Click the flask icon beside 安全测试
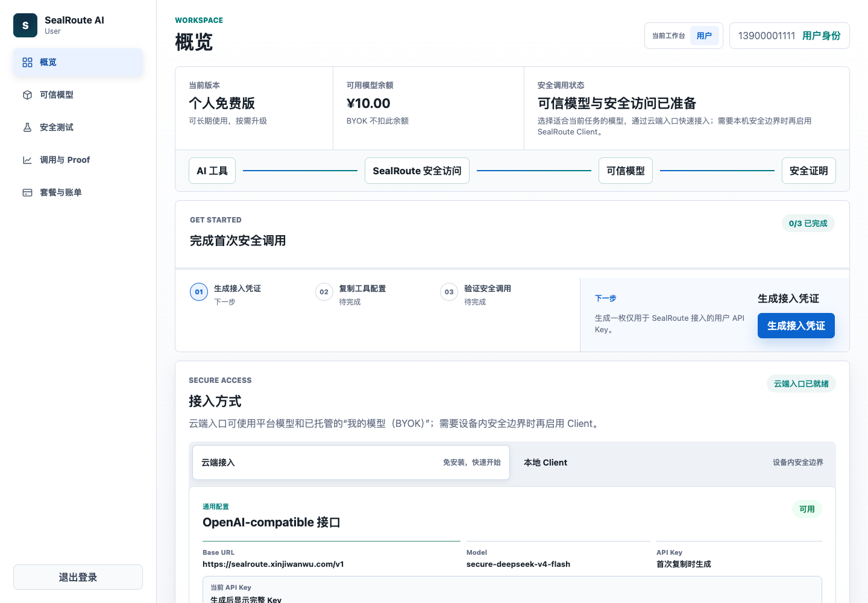 click(27, 127)
